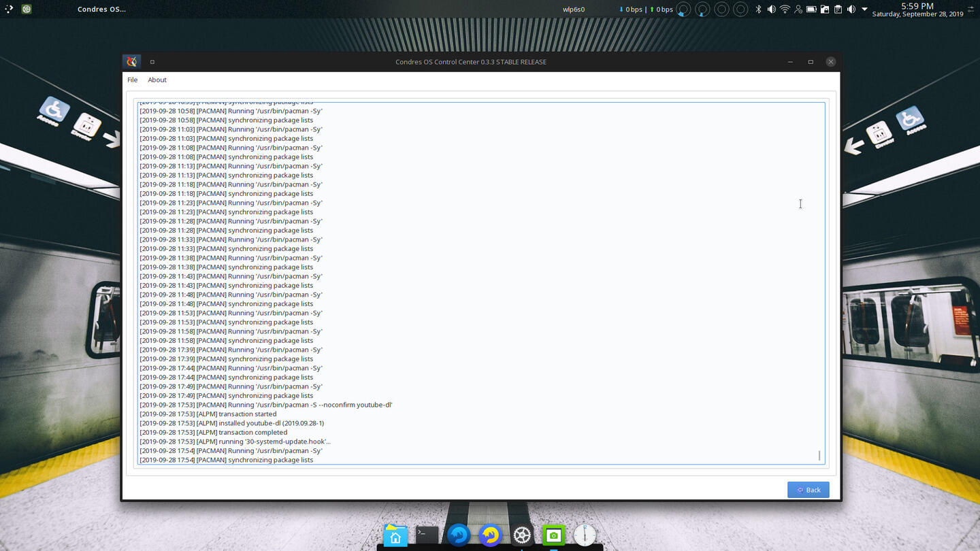This screenshot has width=980, height=551.
Task: Click the 11:38 synchronizing package lists line
Action: pos(226,267)
